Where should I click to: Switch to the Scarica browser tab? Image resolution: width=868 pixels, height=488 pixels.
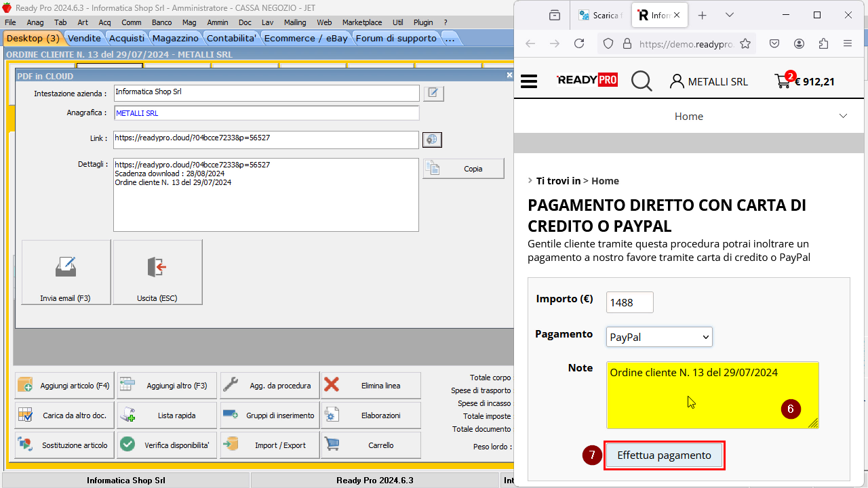[x=600, y=15]
